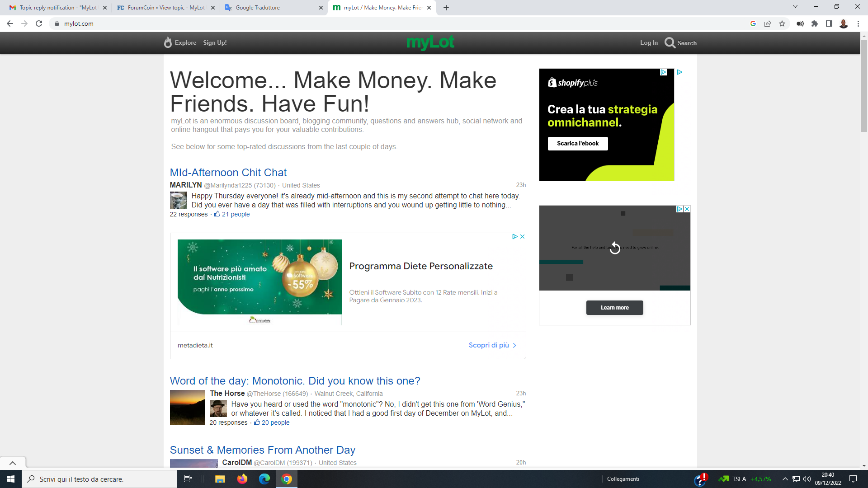868x488 pixels.
Task: Click the Sign Up! link
Action: click(215, 42)
